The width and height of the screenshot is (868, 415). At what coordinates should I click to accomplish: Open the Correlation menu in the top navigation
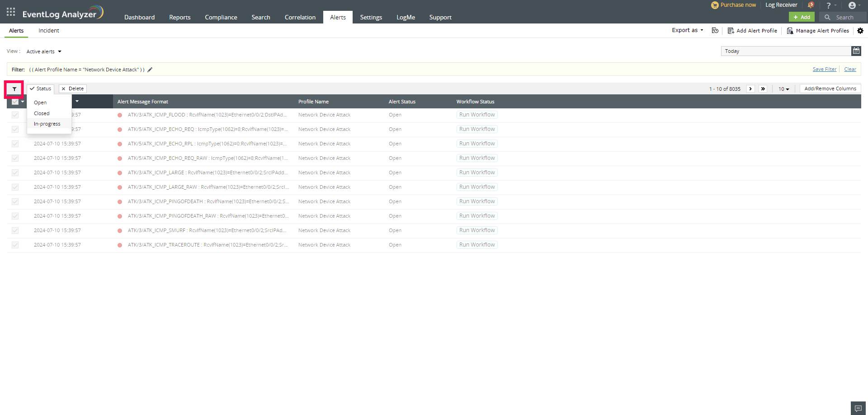click(300, 17)
